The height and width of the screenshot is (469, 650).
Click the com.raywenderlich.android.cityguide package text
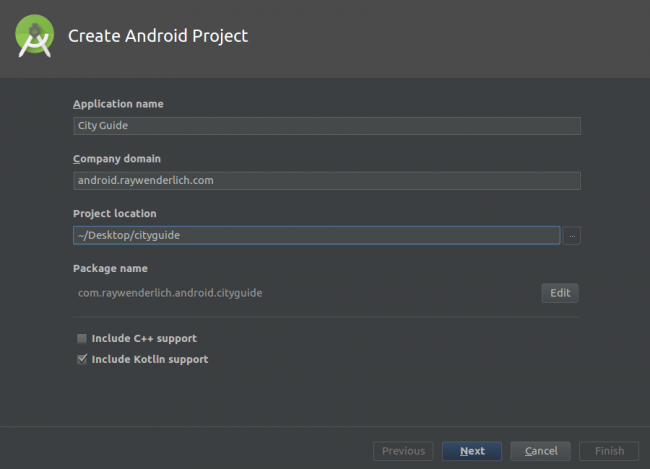pos(170,293)
